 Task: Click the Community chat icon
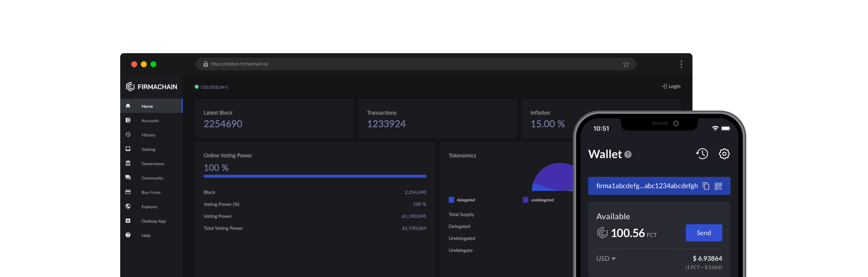(128, 178)
